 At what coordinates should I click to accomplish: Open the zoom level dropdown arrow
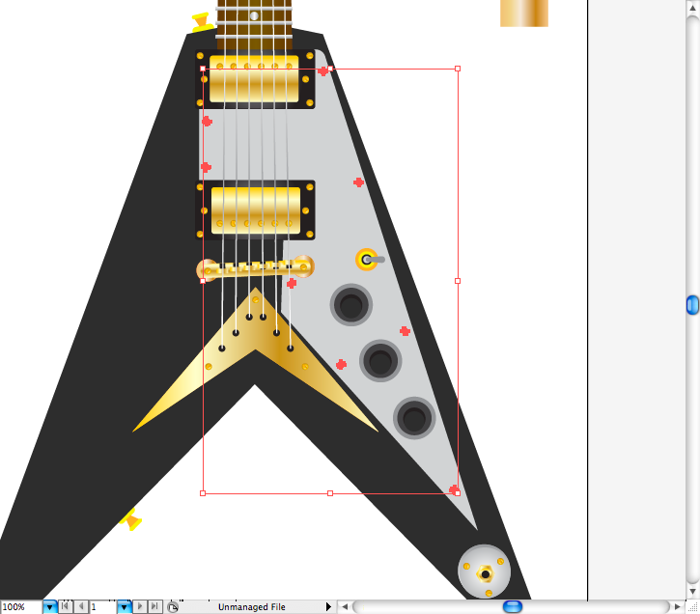[x=49, y=607]
